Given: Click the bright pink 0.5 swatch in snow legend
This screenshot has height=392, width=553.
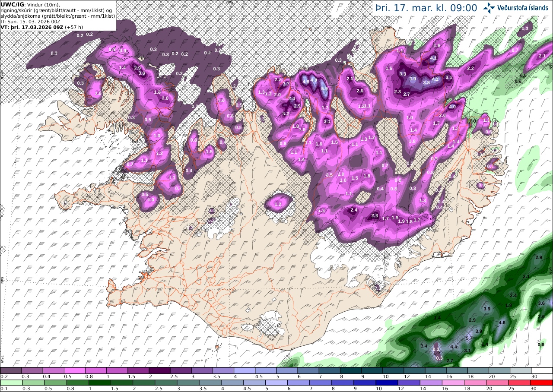Looking at the screenshot, I should click(74, 370).
